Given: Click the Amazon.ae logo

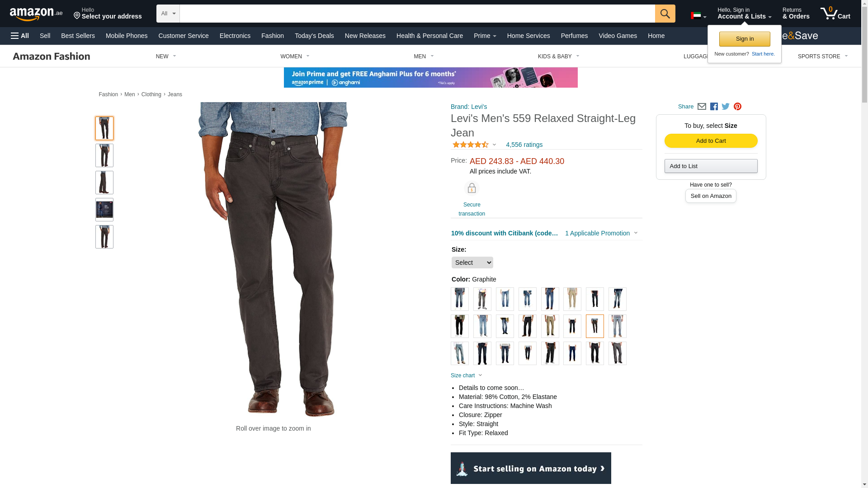Looking at the screenshot, I should pos(36,14).
